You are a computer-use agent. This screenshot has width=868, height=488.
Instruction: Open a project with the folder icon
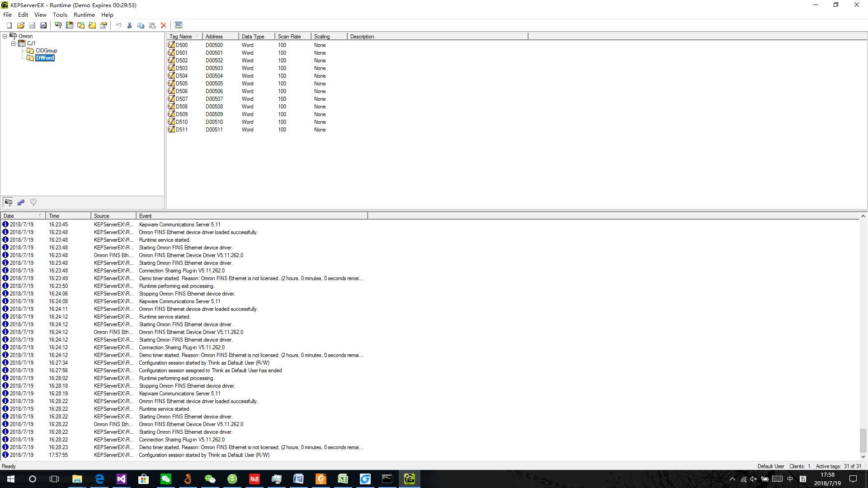[21, 25]
